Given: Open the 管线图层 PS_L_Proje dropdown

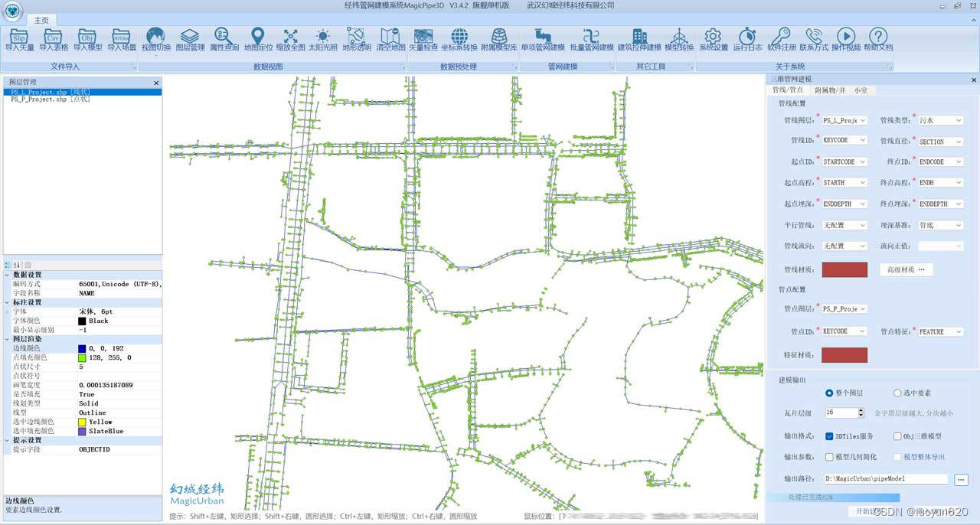Looking at the screenshot, I should 844,120.
